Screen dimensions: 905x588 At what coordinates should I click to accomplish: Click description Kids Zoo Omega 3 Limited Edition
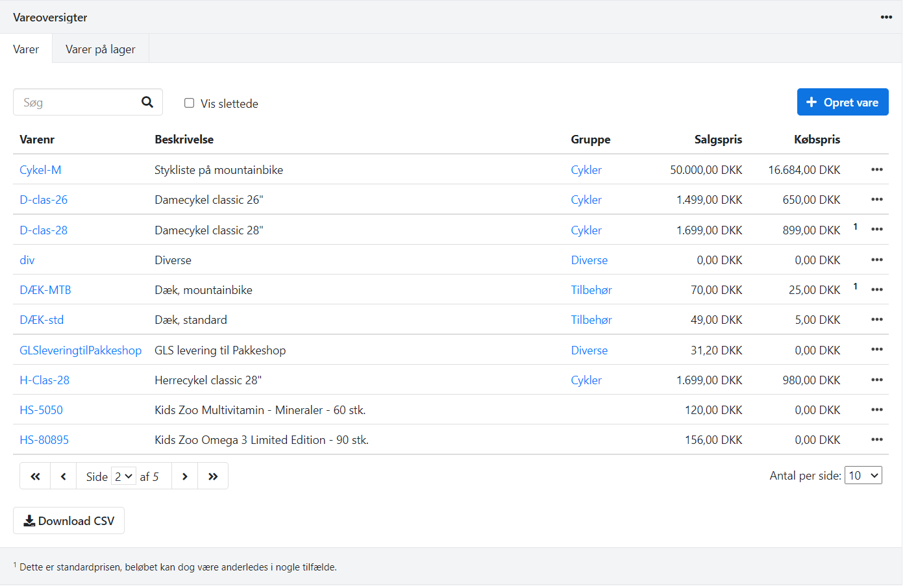point(262,440)
